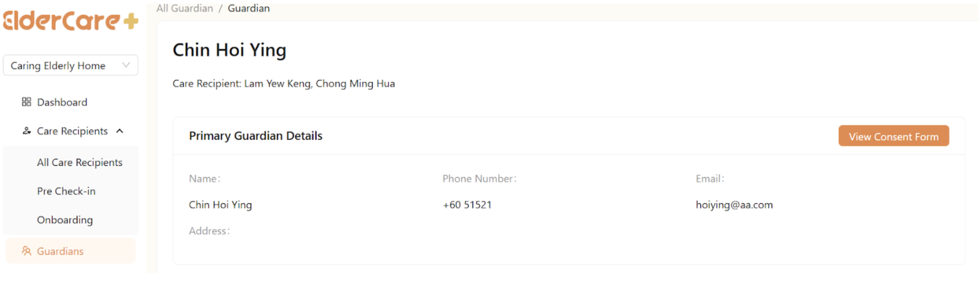The height and width of the screenshot is (288, 980).
Task: Select the Pre Check-in submenu item
Action: pyautogui.click(x=66, y=191)
